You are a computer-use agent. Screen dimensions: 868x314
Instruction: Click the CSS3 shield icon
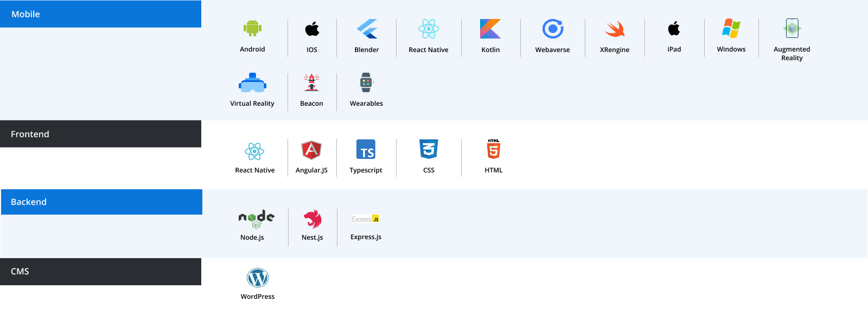point(429,149)
